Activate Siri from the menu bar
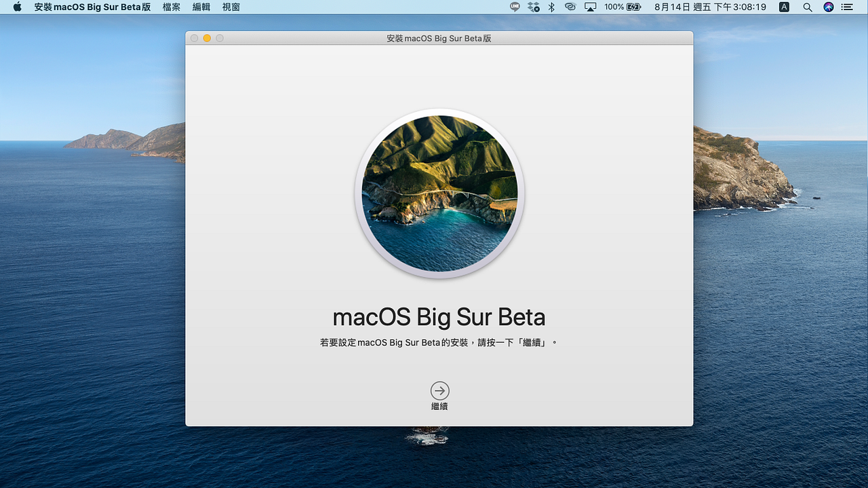868x488 pixels. click(x=829, y=7)
